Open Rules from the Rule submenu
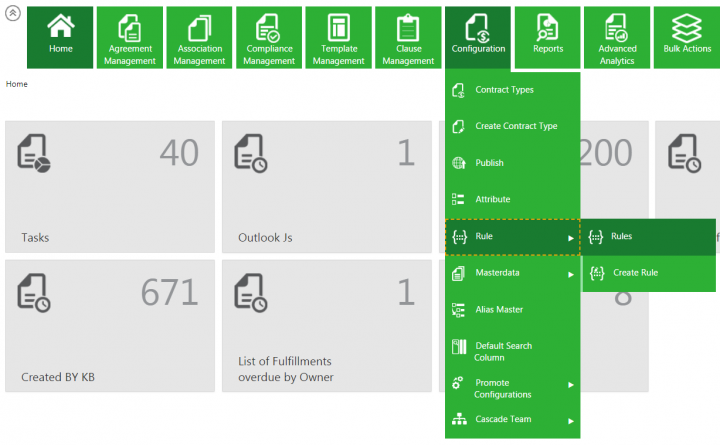 click(621, 237)
